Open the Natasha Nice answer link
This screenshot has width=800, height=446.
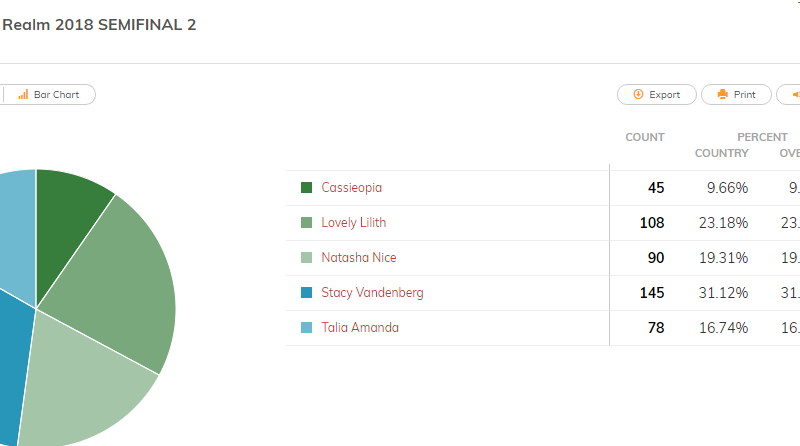359,257
